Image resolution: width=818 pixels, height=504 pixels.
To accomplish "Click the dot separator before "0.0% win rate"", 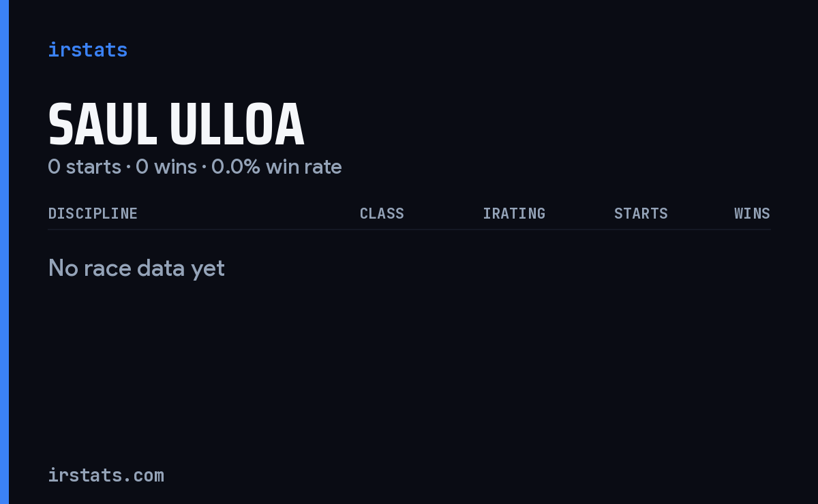I will tap(204, 167).
